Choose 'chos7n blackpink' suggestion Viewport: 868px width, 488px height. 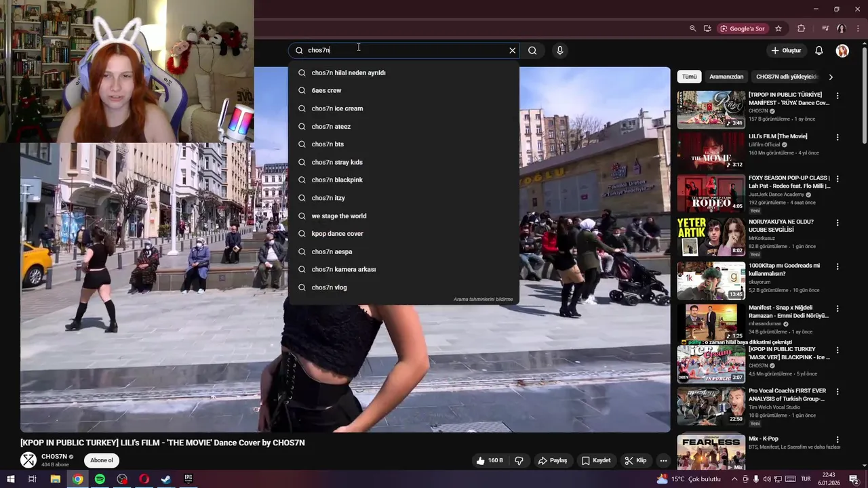click(x=403, y=180)
